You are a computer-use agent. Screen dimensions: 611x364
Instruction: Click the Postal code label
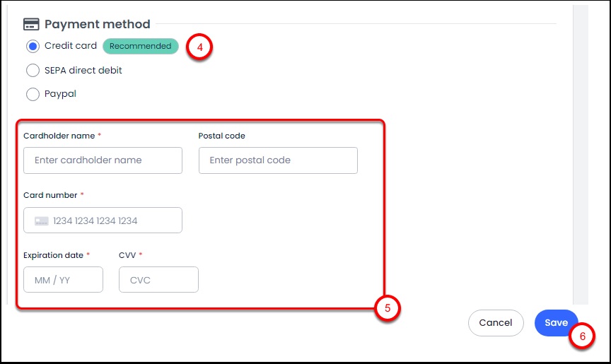click(221, 136)
